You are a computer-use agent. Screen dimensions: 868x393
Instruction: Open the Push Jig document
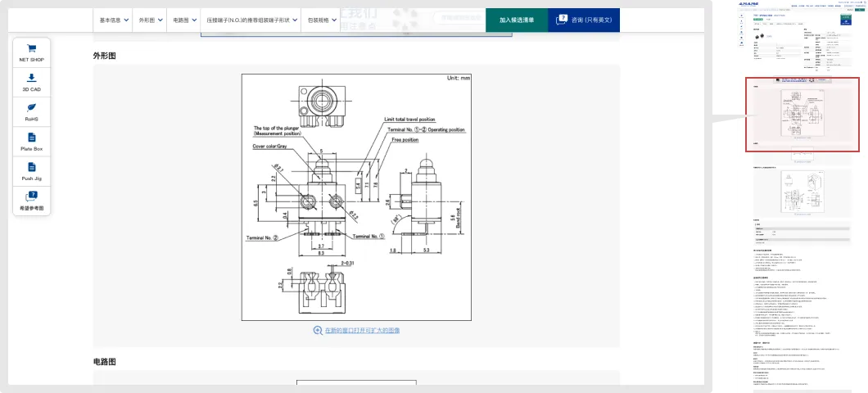31,167
